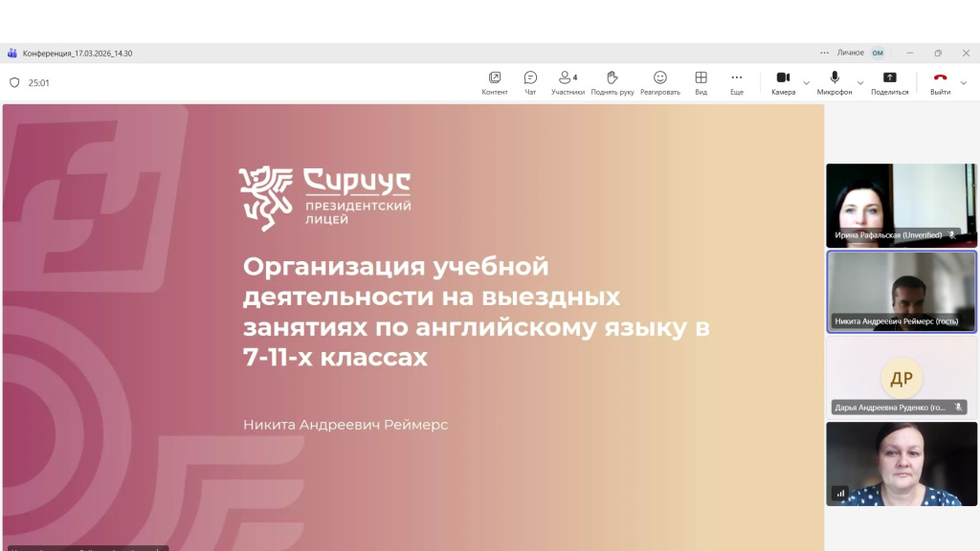Click the OM account avatar

[x=879, y=53]
